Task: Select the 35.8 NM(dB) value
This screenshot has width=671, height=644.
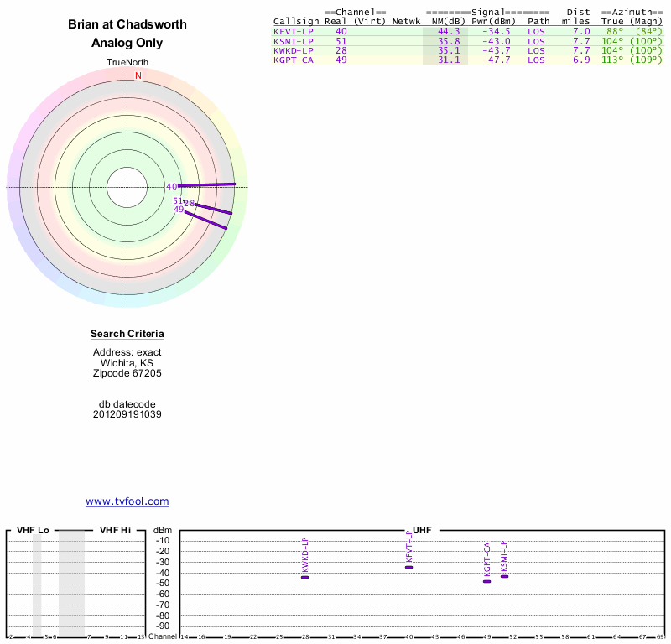Action: click(x=449, y=41)
